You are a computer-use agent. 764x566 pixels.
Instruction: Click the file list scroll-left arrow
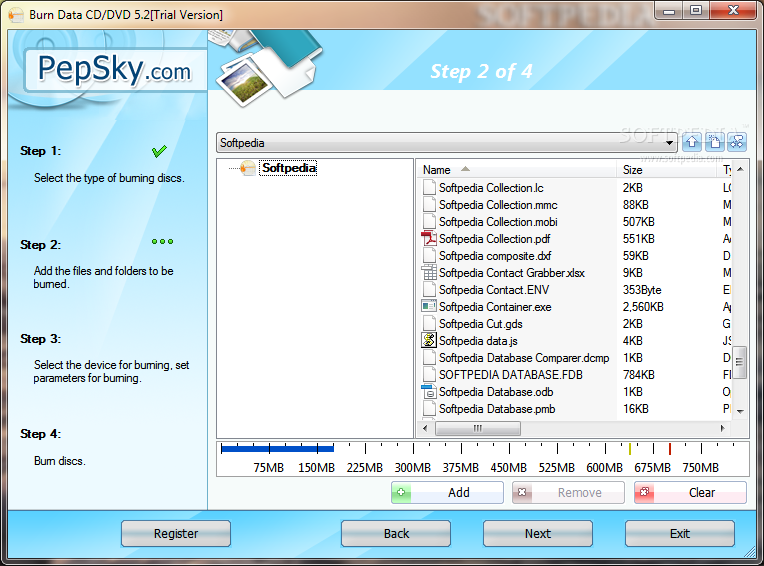click(x=425, y=428)
